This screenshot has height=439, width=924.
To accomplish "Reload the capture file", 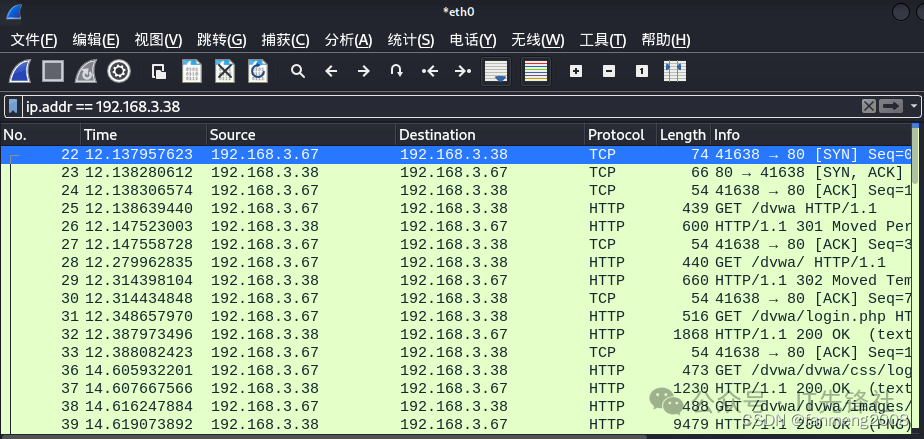I will point(258,71).
